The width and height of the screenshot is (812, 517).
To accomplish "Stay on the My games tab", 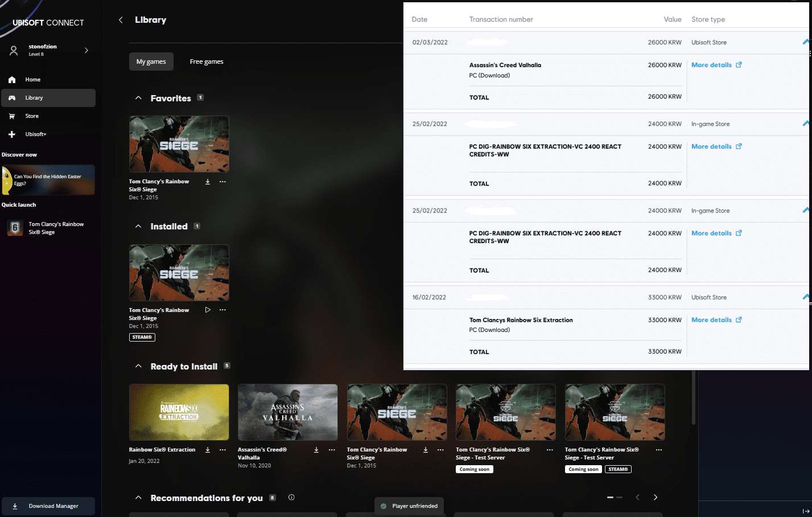I will click(x=151, y=61).
